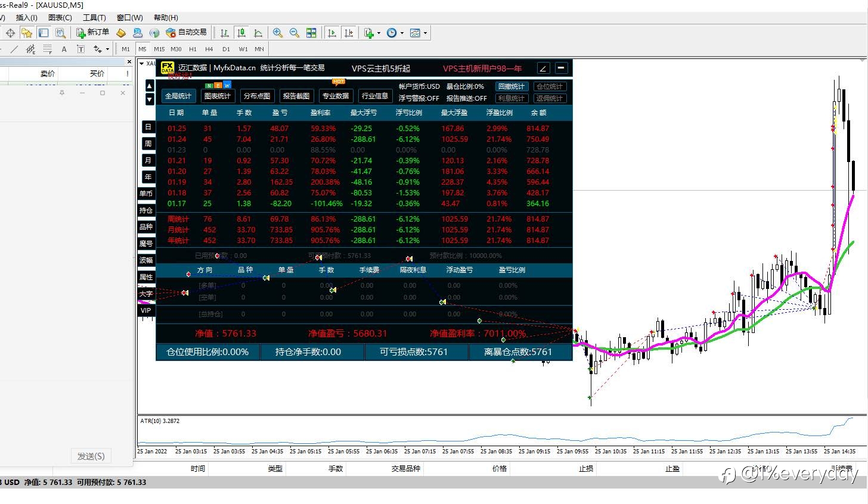Open the Market Watch star folder icon
The height and width of the screenshot is (504, 868).
click(27, 33)
